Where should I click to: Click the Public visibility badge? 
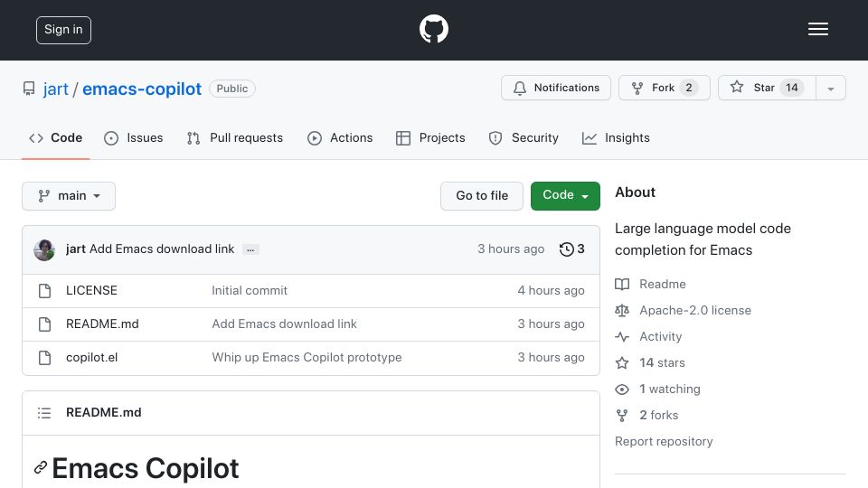[232, 89]
